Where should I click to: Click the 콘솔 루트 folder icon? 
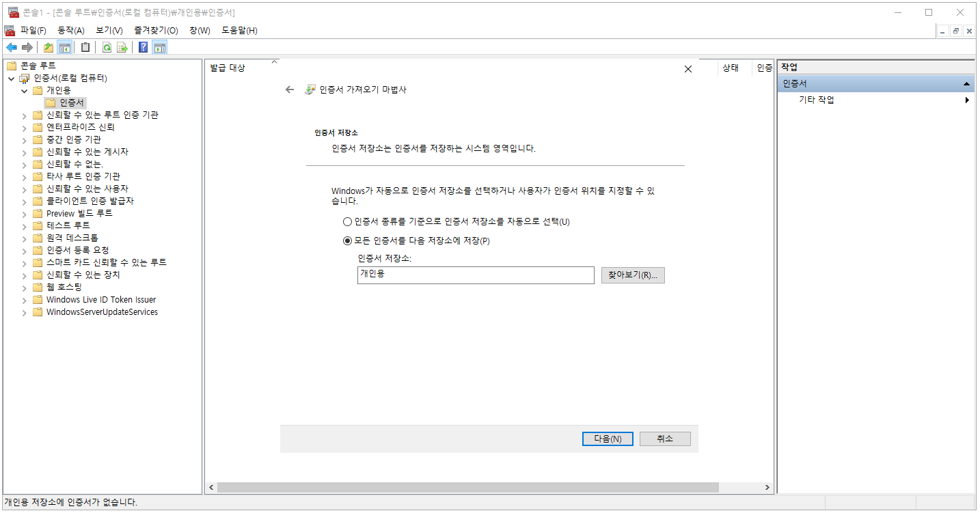(x=11, y=66)
